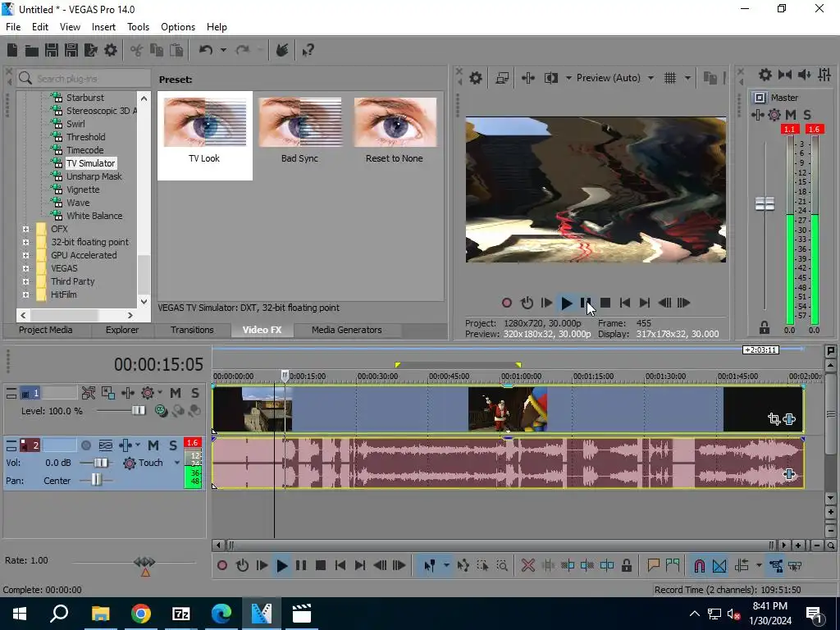Open the File menu
Screen dimensions: 840x630
13,27
